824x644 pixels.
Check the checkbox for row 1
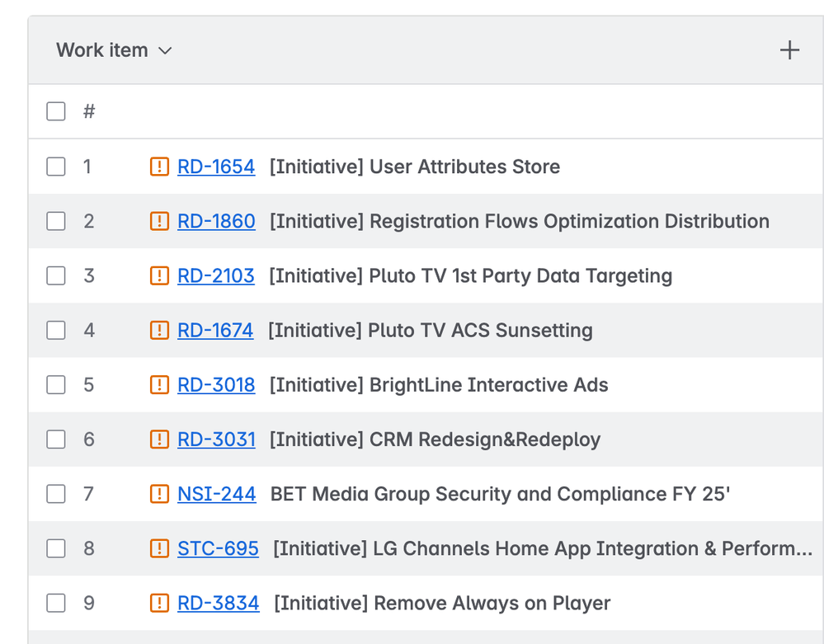pyautogui.click(x=55, y=167)
